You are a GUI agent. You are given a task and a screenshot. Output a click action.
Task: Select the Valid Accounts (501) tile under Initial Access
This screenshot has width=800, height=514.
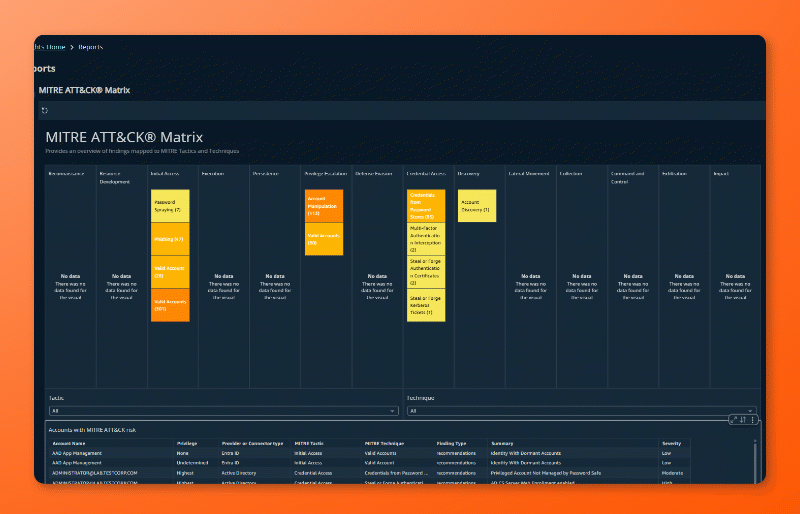[x=170, y=305]
